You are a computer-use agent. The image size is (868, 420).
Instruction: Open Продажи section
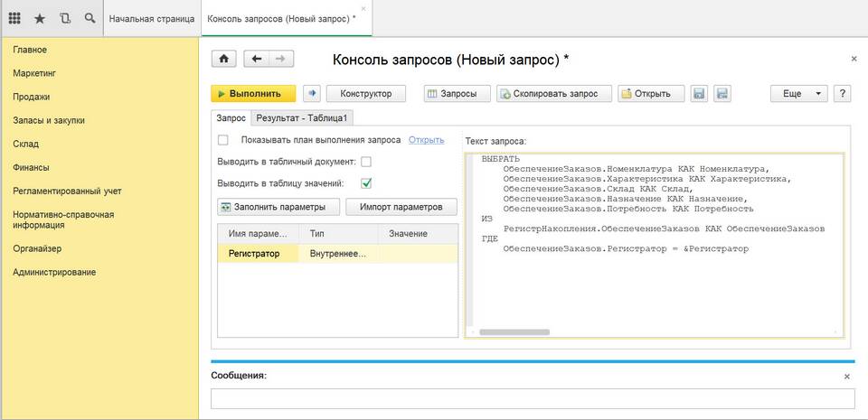[x=31, y=97]
